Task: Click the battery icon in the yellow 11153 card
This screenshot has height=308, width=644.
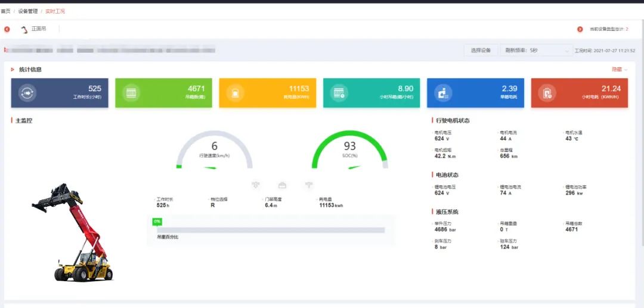Action: pyautogui.click(x=236, y=93)
